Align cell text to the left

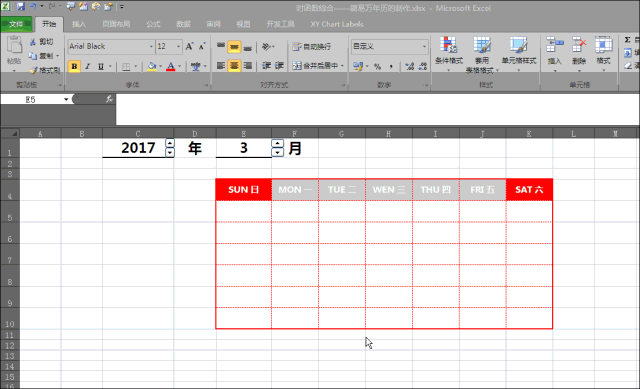coord(221,66)
